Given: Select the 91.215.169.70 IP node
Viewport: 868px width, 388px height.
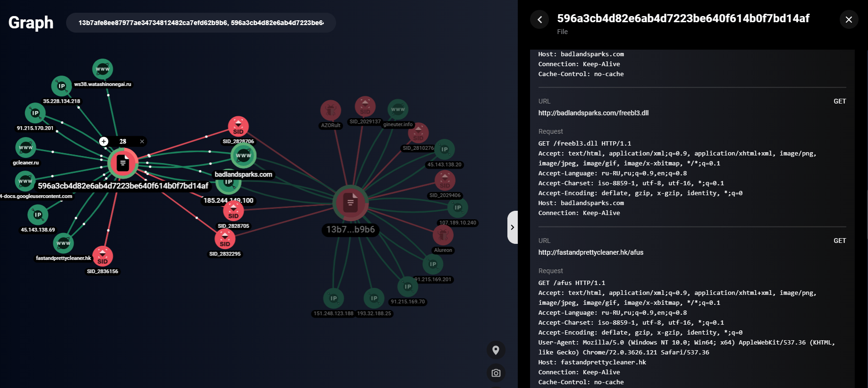Looking at the screenshot, I should pyautogui.click(x=408, y=286).
